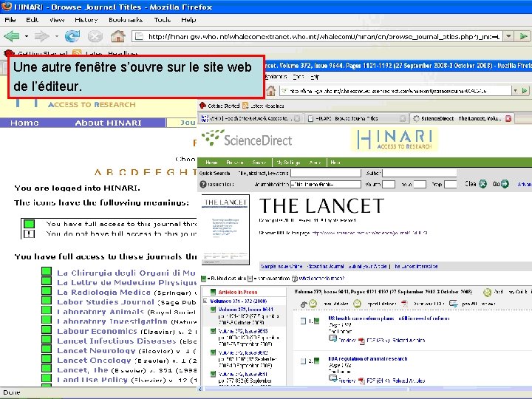Click The Lancet Interactive link

(x=416, y=266)
